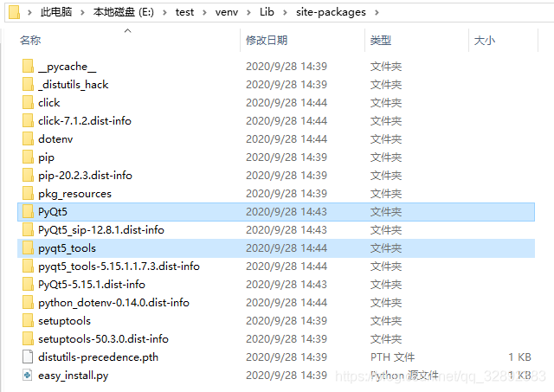
Task: Sort by 类型 column header
Action: 381,41
